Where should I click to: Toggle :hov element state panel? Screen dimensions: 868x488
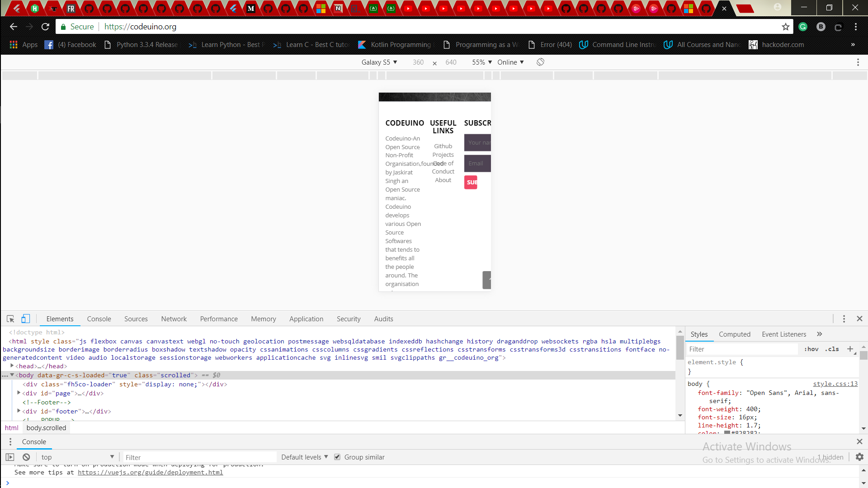point(811,349)
